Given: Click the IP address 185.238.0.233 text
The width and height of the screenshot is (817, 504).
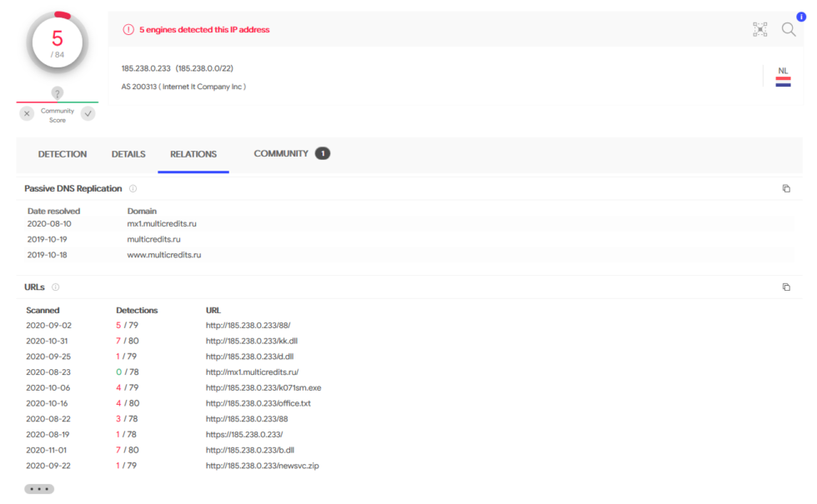Looking at the screenshot, I should point(146,68).
